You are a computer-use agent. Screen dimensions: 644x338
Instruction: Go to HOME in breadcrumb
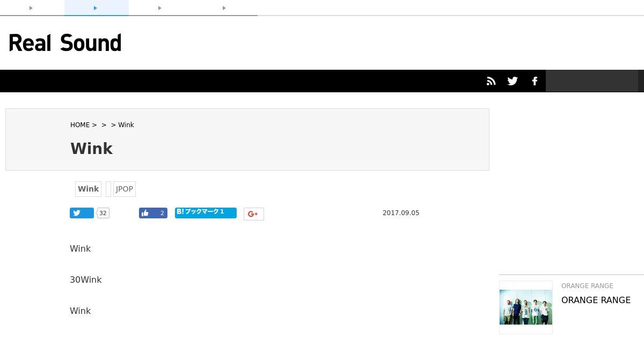tap(80, 125)
